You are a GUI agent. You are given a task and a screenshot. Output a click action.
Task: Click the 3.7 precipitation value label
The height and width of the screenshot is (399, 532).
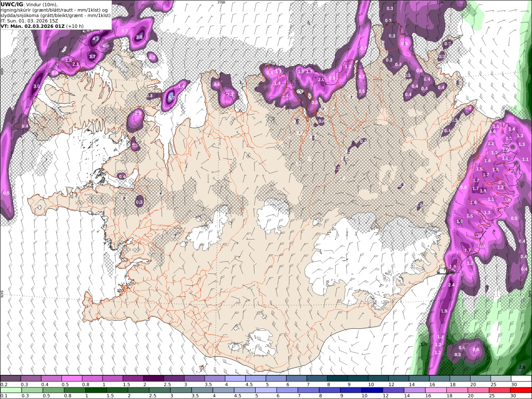92,57
